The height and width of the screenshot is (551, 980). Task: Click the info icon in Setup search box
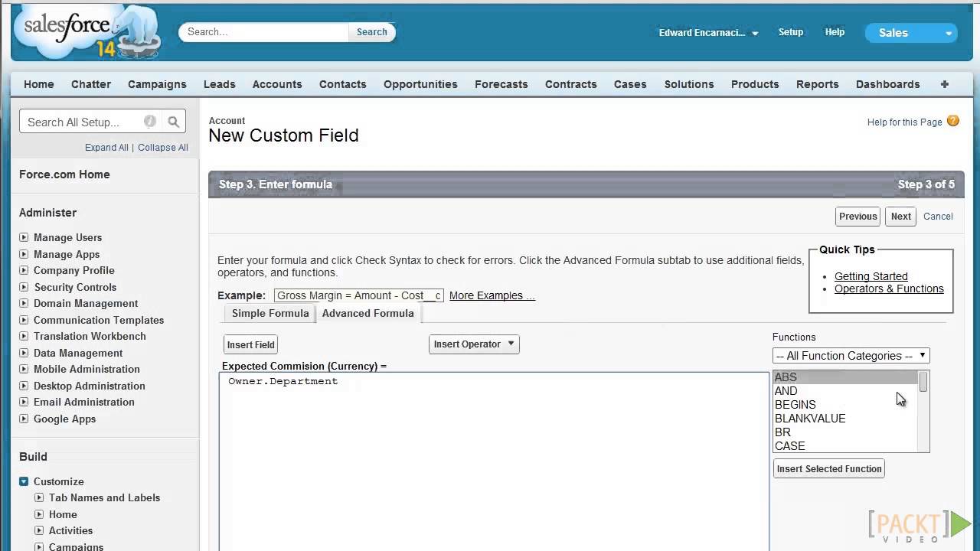tap(150, 122)
